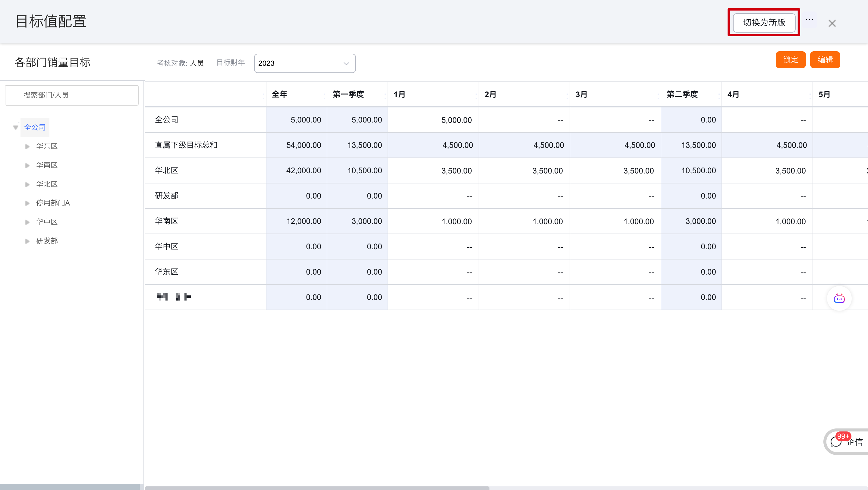Expand the 华东区 tree arrow
The width and height of the screenshot is (868, 490).
[x=27, y=146]
